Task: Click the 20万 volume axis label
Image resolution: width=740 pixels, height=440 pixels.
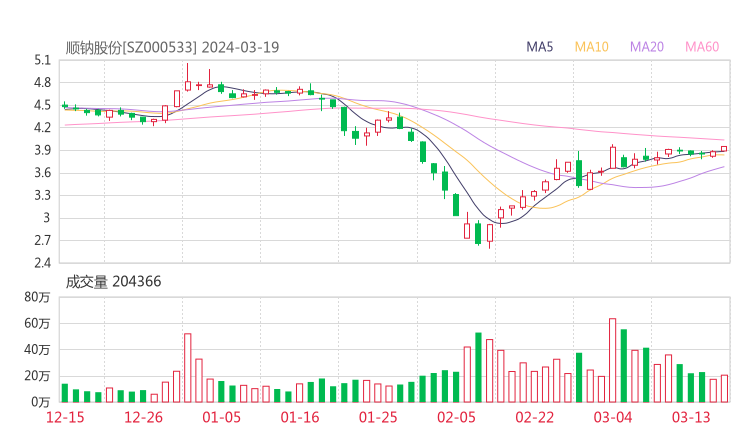Action: [37, 376]
